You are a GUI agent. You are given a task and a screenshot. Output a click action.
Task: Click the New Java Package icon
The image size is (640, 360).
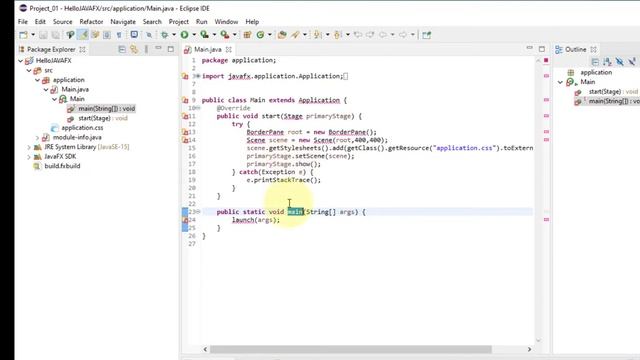pyautogui.click(x=247, y=35)
